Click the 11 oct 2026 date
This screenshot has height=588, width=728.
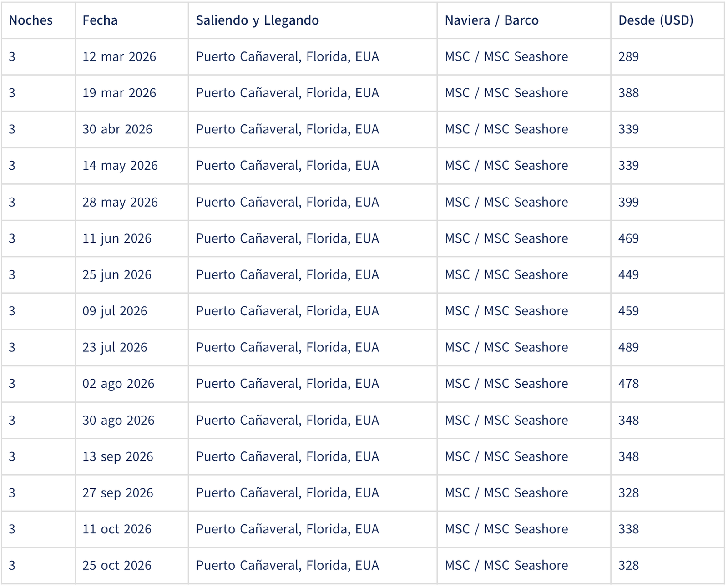tap(117, 529)
